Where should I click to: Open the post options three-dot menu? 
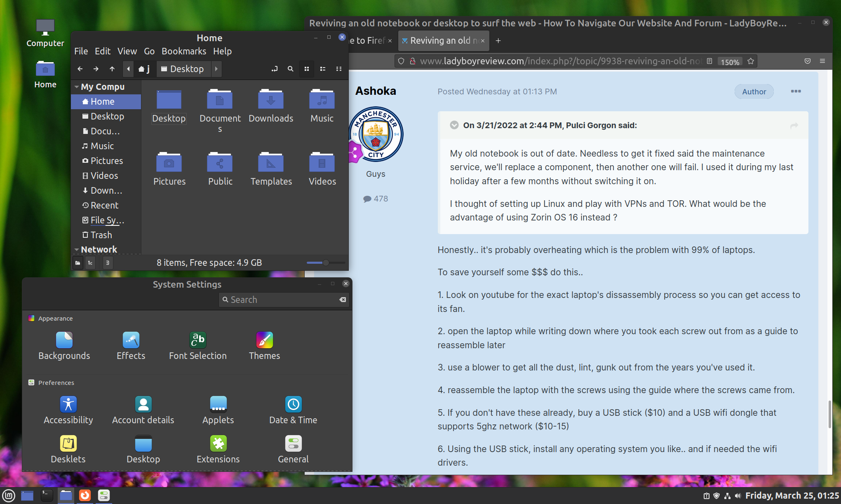click(796, 91)
